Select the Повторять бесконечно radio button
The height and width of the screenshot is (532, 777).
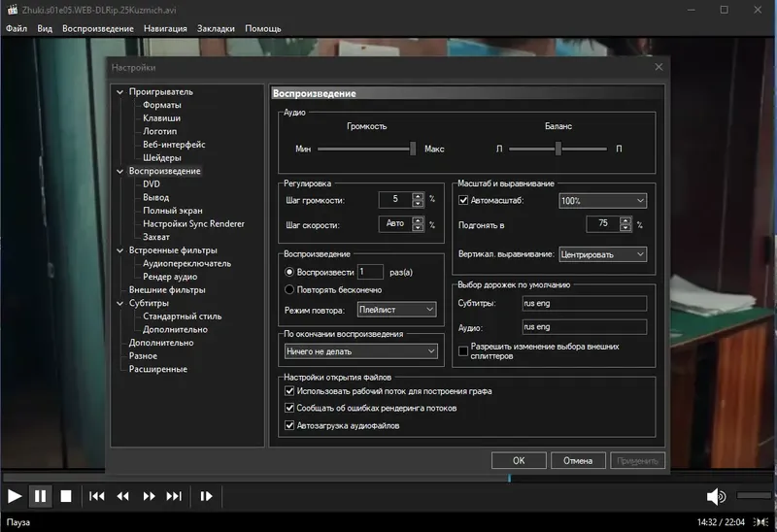(289, 289)
